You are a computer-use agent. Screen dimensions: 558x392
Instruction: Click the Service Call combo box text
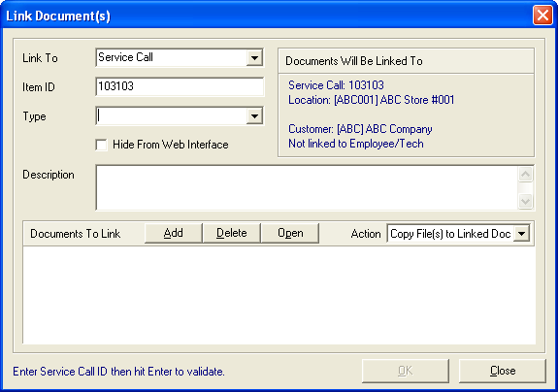(x=125, y=57)
